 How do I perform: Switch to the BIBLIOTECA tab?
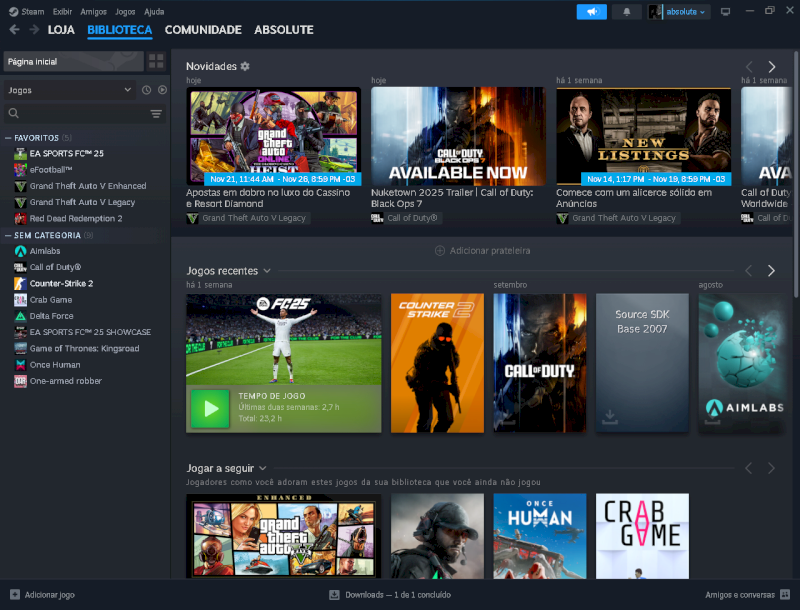click(119, 30)
